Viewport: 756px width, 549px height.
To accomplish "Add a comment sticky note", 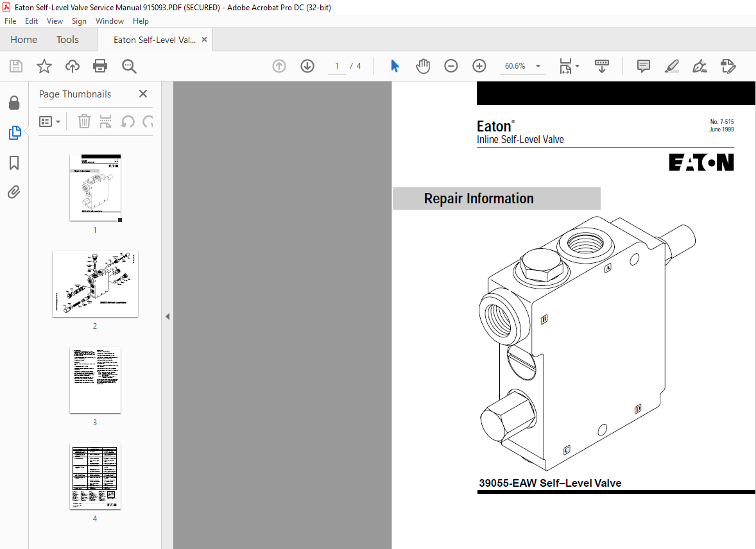I will (643, 66).
